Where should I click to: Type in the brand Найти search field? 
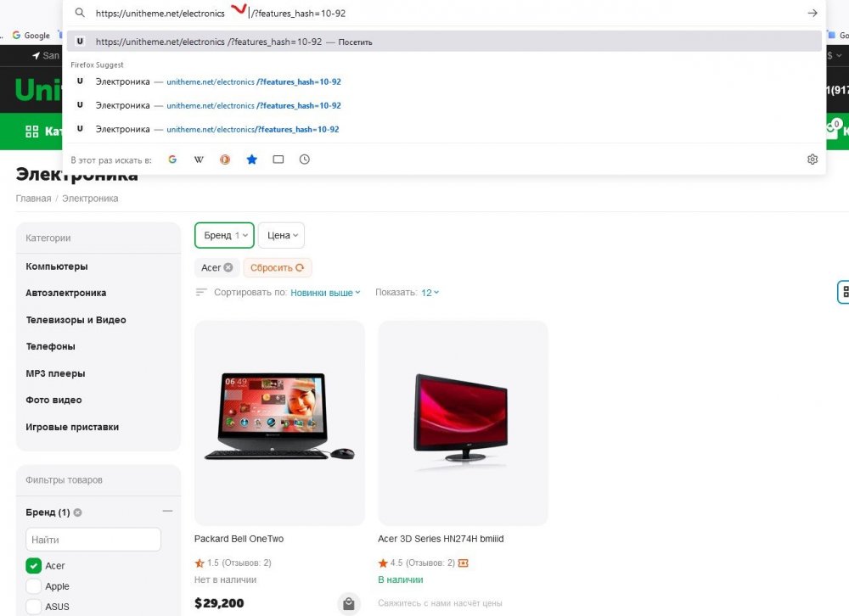pos(93,540)
